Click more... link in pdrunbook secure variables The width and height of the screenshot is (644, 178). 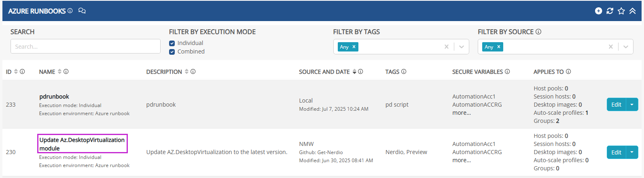[462, 113]
